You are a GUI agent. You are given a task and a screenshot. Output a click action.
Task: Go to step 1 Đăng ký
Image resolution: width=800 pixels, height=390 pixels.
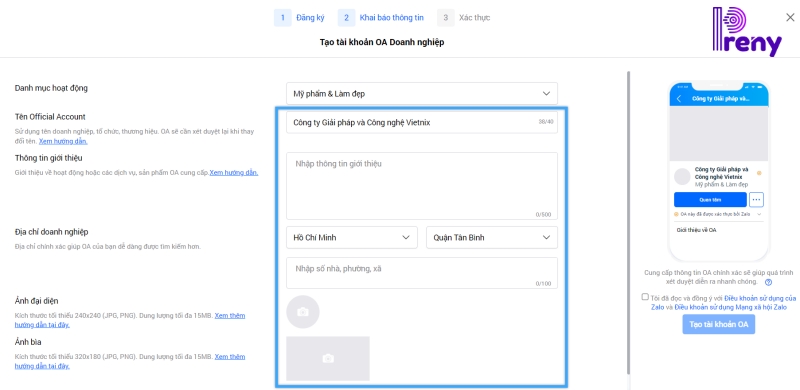click(300, 17)
